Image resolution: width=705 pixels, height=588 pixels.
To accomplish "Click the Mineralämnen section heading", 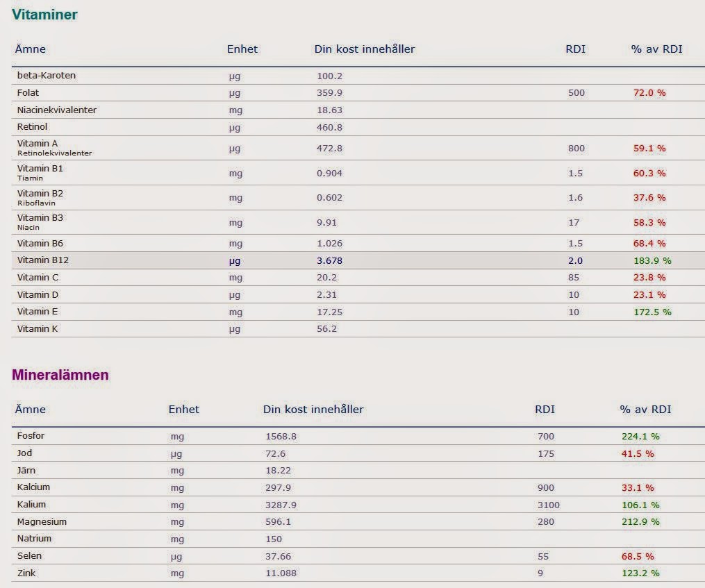I will 60,374.
